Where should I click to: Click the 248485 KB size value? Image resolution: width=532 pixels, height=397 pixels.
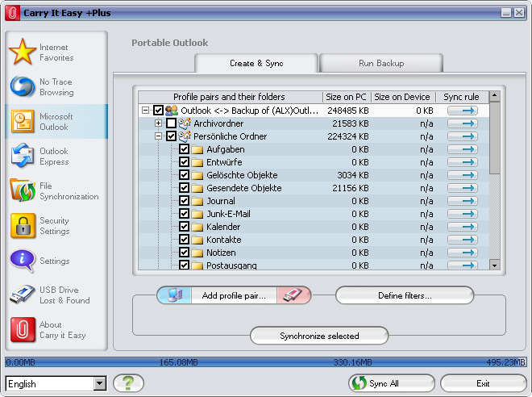point(347,111)
